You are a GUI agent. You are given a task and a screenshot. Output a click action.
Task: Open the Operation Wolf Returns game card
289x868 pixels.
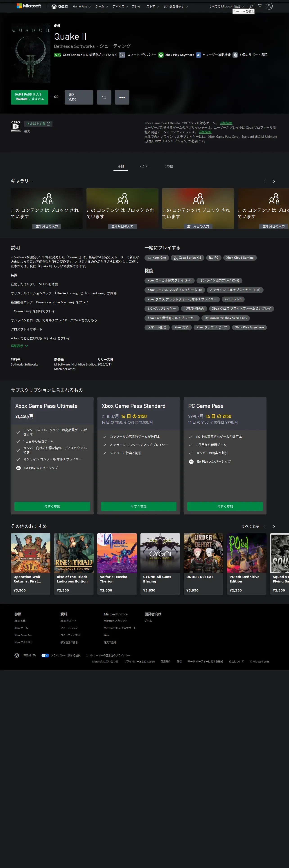click(31, 564)
